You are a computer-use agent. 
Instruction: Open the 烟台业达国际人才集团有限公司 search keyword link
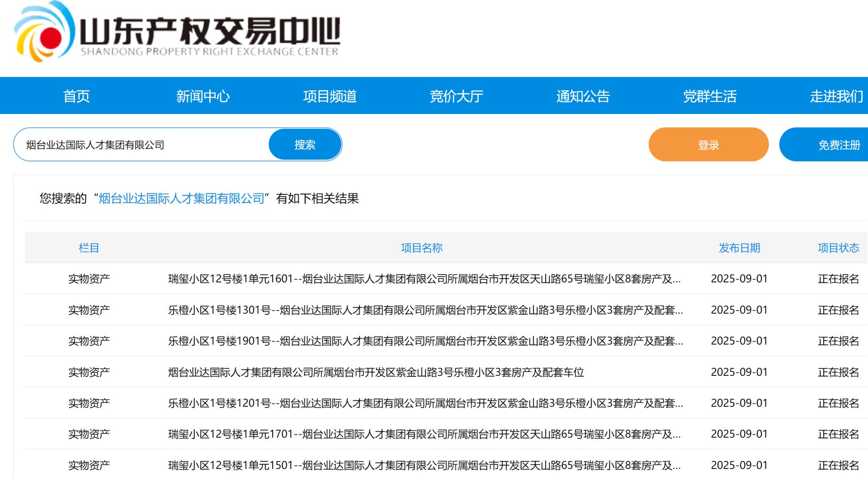pos(182,198)
